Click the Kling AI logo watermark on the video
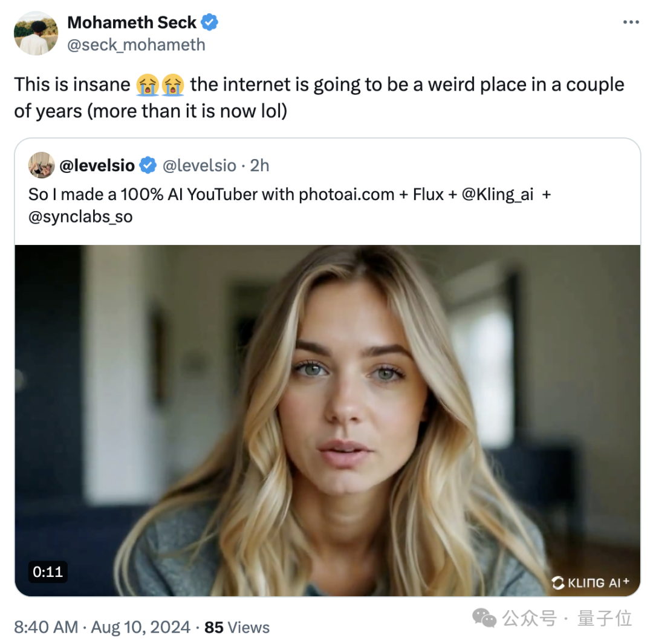 pyautogui.click(x=591, y=582)
